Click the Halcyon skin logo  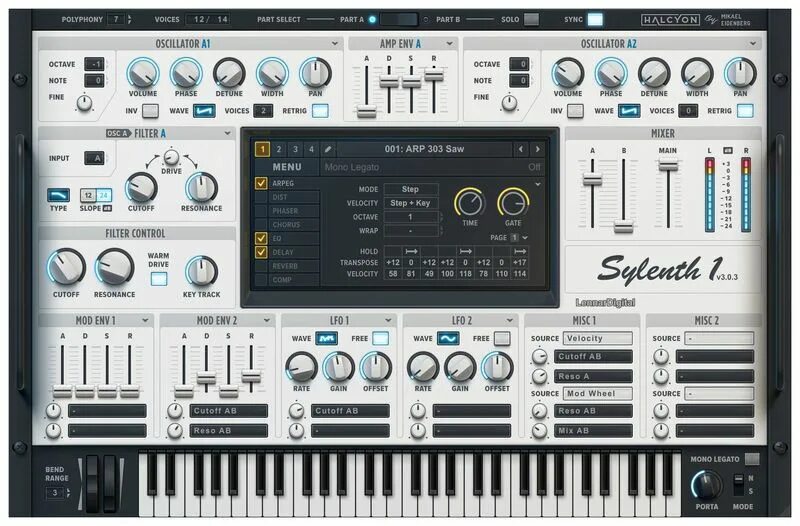(x=670, y=20)
